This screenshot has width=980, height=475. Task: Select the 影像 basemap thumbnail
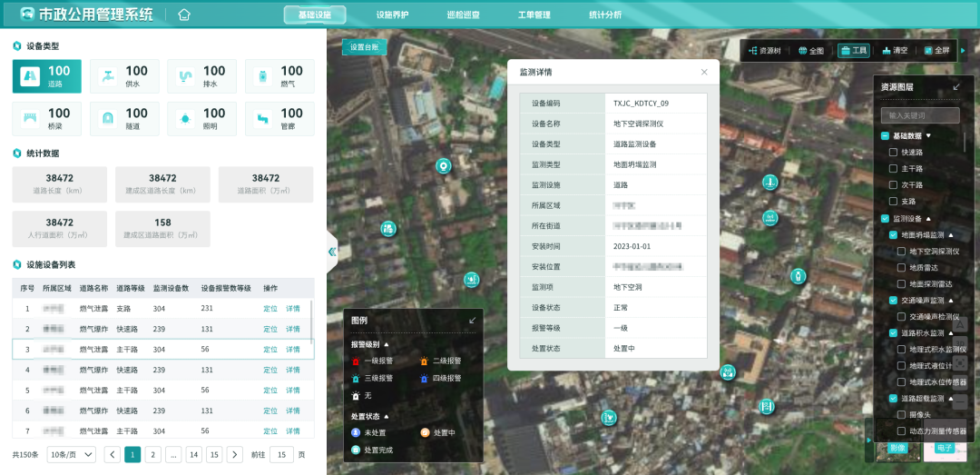[897, 440]
